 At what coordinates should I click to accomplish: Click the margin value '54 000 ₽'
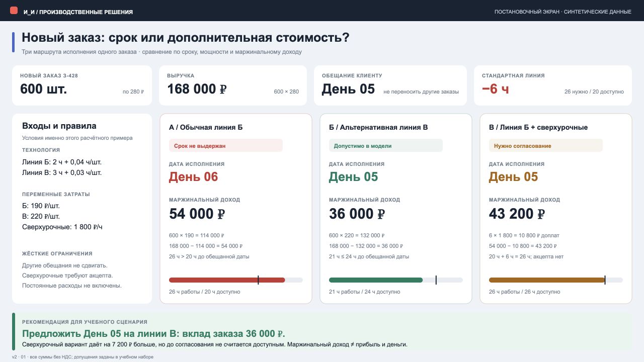tap(197, 214)
